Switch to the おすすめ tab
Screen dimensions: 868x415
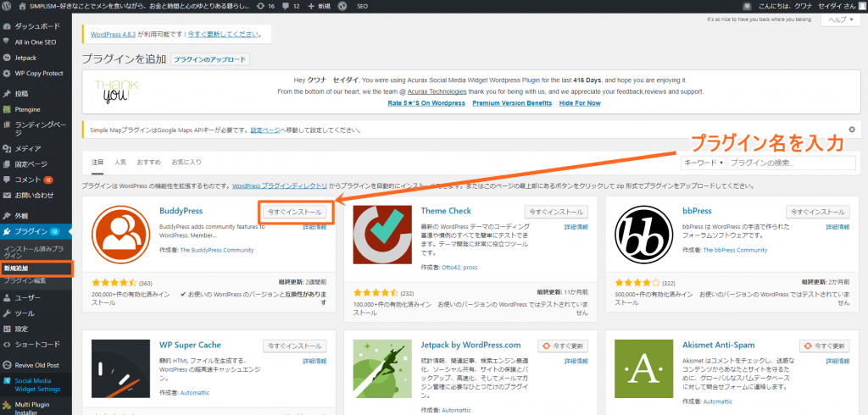point(149,162)
